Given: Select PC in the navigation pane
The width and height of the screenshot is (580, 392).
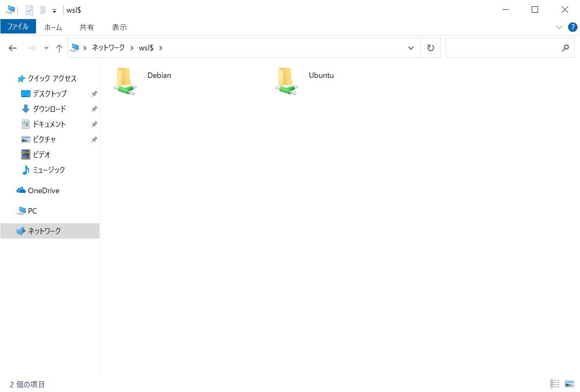Looking at the screenshot, I should pos(32,211).
